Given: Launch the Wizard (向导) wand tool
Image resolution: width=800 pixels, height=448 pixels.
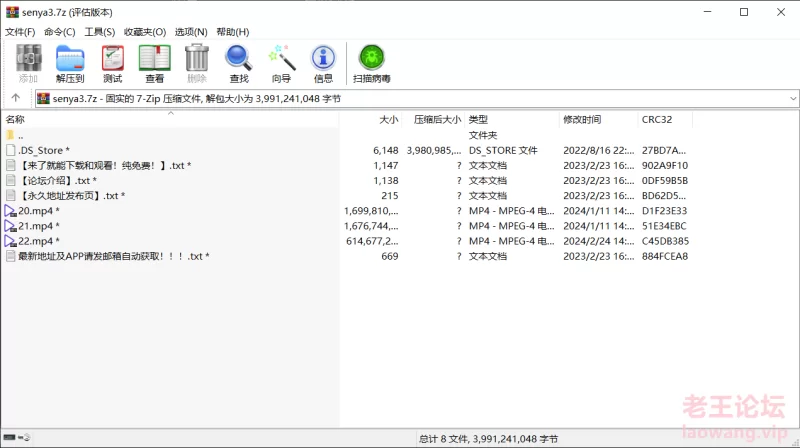Looking at the screenshot, I should [281, 63].
